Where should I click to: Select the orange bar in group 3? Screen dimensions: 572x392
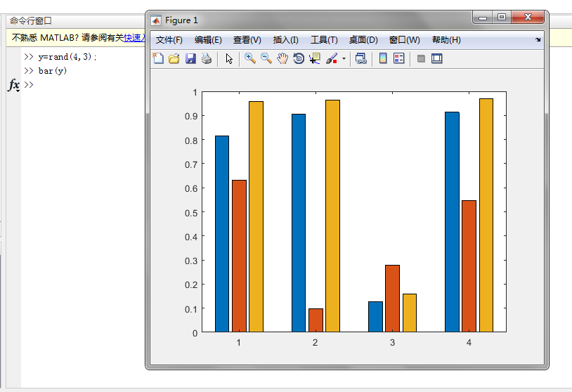pyautogui.click(x=393, y=299)
